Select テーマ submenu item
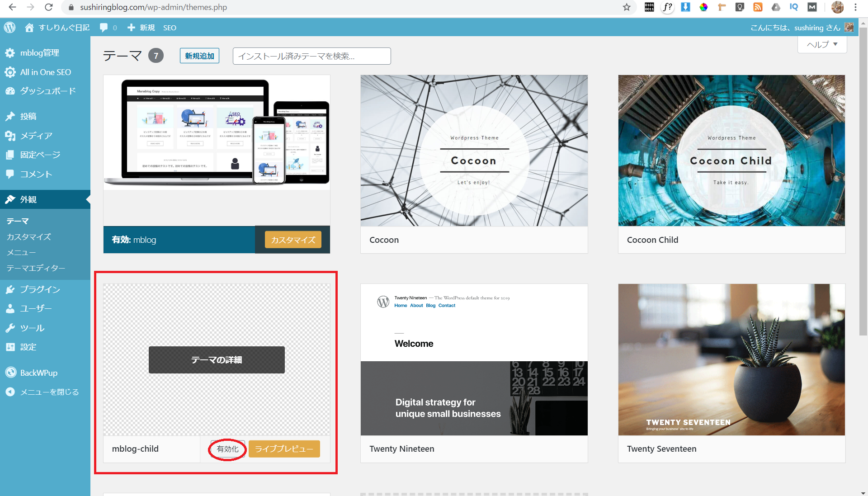This screenshot has width=868, height=496. [x=18, y=221]
